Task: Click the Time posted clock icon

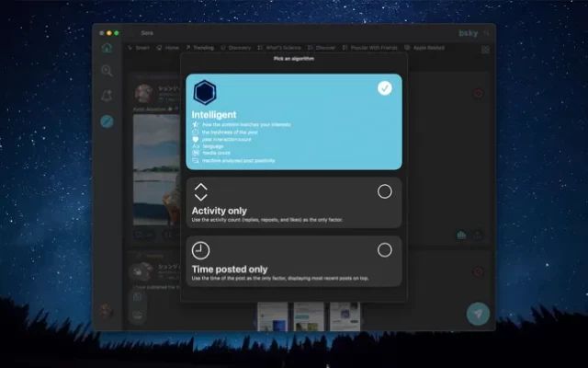Action: pyautogui.click(x=201, y=250)
